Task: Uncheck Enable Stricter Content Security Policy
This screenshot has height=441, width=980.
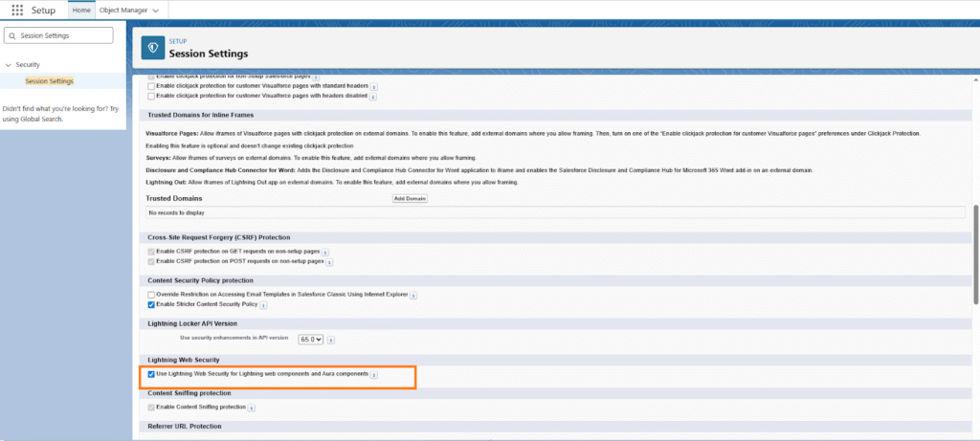Action: [x=151, y=304]
